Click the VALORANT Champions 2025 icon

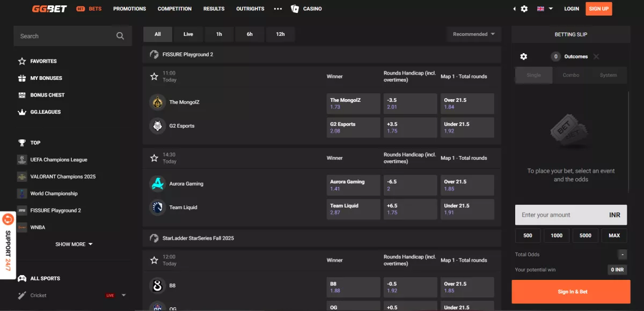tap(22, 176)
